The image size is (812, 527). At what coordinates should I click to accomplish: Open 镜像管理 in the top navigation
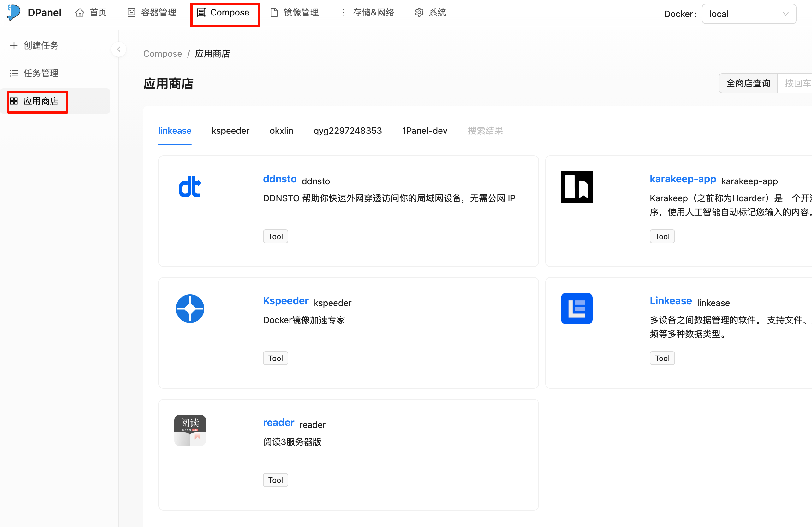point(295,13)
